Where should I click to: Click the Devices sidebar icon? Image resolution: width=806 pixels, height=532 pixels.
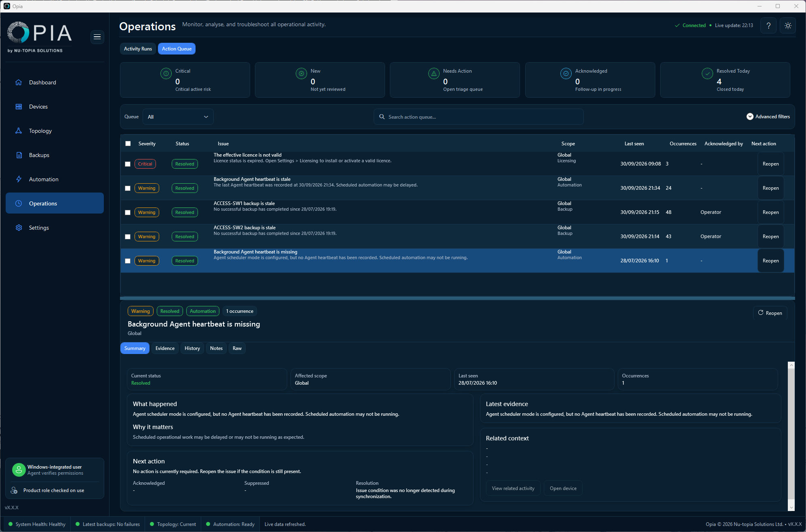coord(19,107)
